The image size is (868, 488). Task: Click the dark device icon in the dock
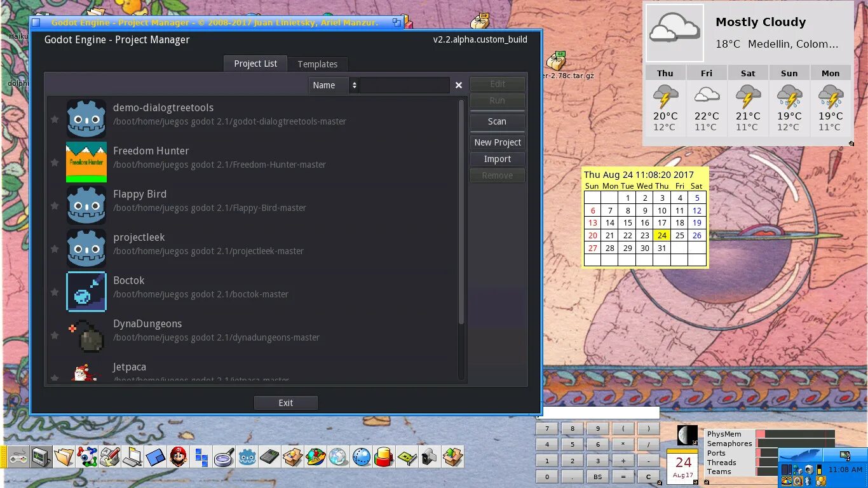point(270,457)
